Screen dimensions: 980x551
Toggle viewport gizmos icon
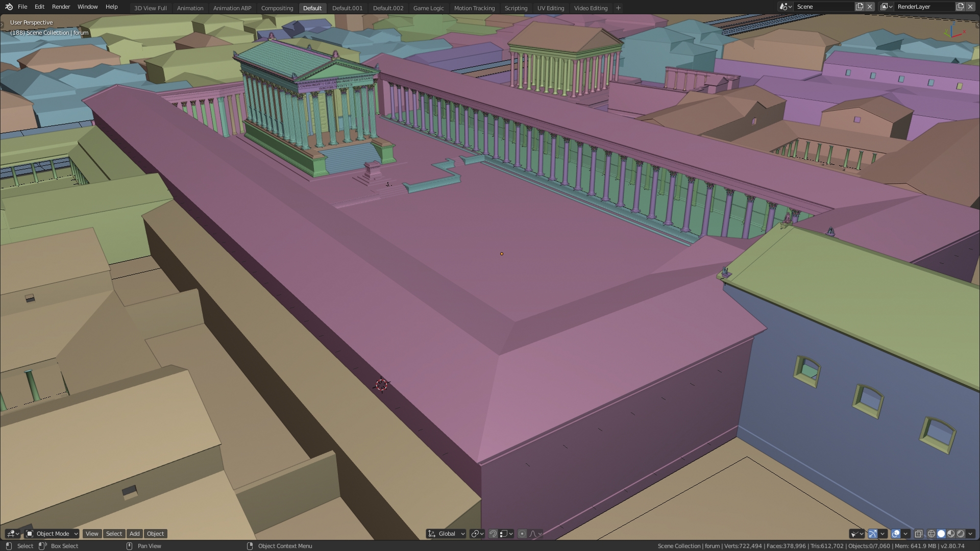click(873, 534)
